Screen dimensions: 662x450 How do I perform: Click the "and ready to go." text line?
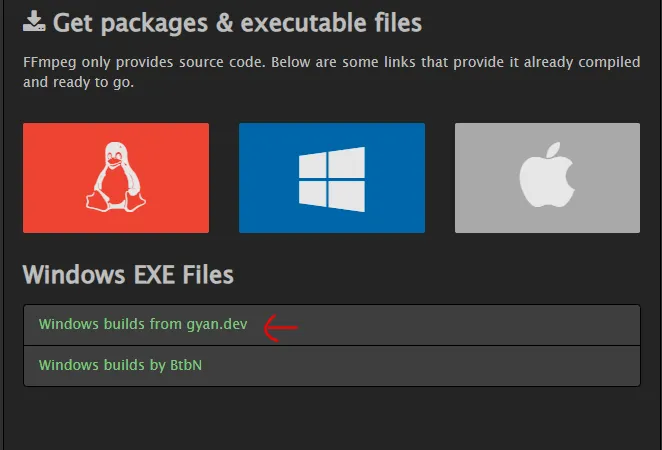point(78,82)
